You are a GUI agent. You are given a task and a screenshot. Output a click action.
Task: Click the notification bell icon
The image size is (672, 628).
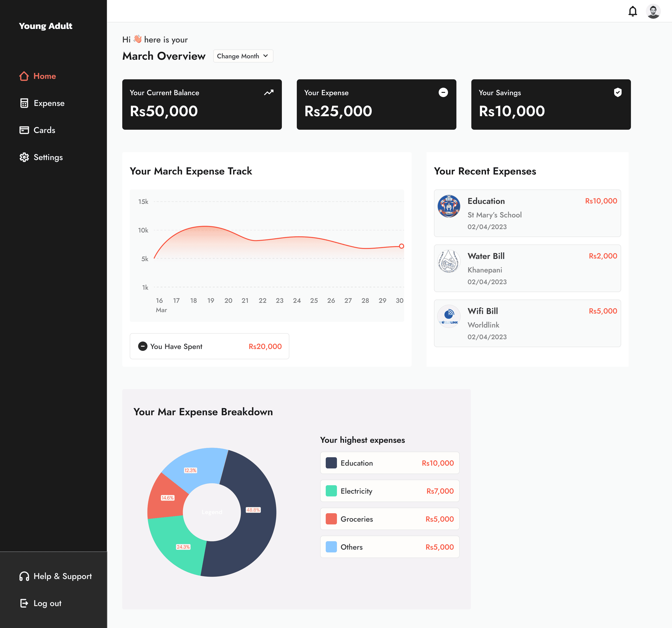pyautogui.click(x=633, y=11)
